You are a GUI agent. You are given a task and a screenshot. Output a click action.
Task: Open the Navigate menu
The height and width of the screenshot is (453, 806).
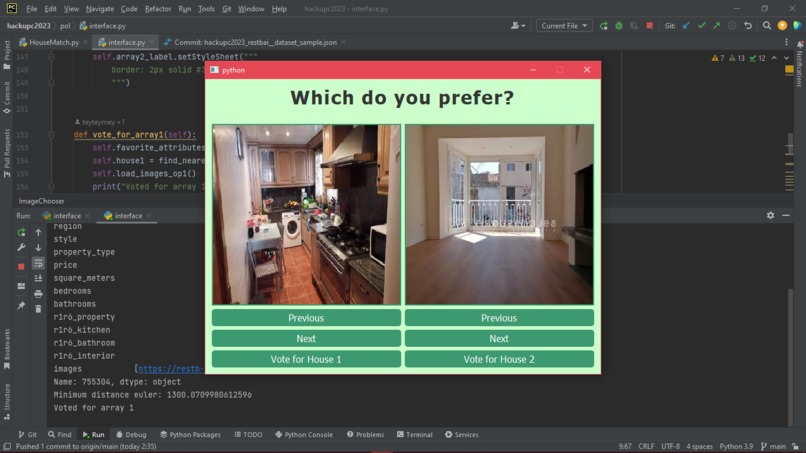click(x=100, y=9)
